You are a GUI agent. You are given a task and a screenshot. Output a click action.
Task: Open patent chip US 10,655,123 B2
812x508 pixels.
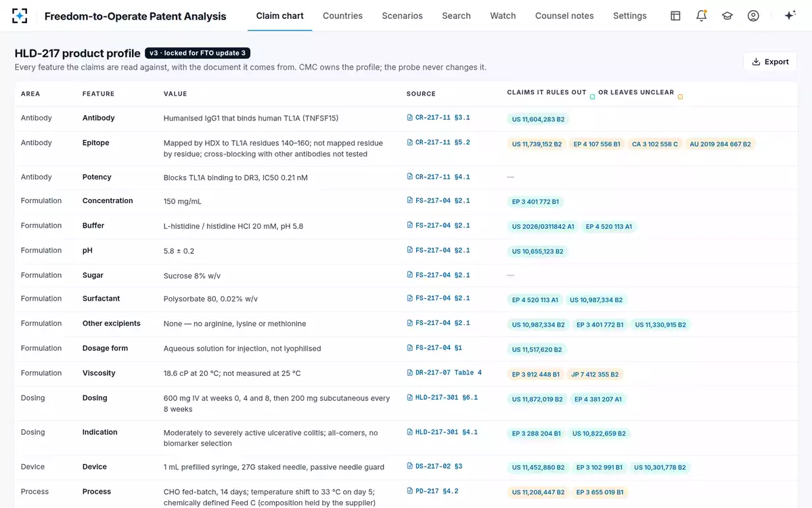pos(538,252)
